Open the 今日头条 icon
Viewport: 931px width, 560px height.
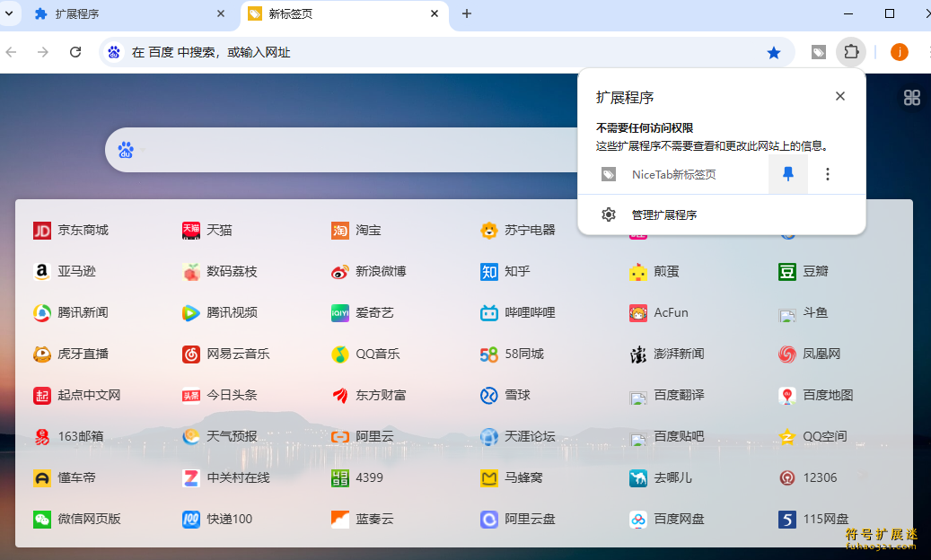190,395
